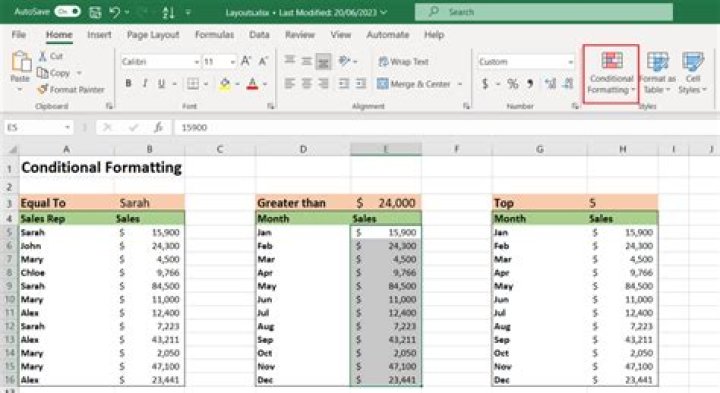Screen dimensions: 720x393
Task: Click the Increase Font Size icon
Action: pos(246,61)
